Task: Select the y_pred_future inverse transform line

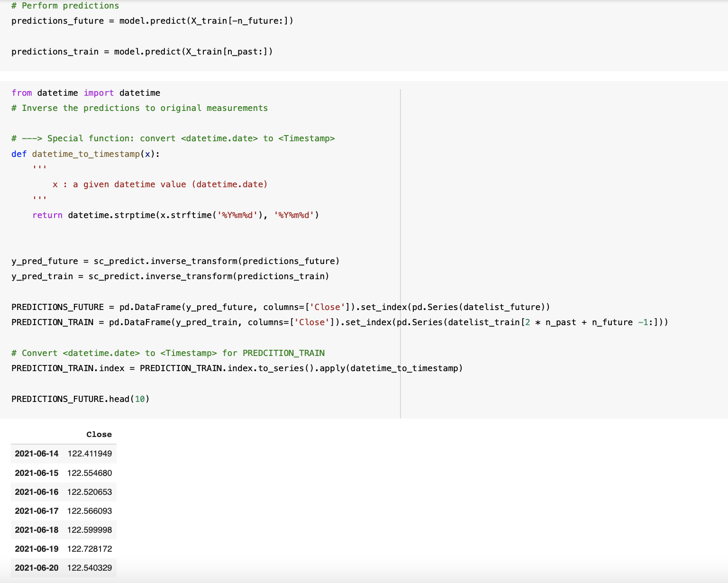Action: [174, 261]
